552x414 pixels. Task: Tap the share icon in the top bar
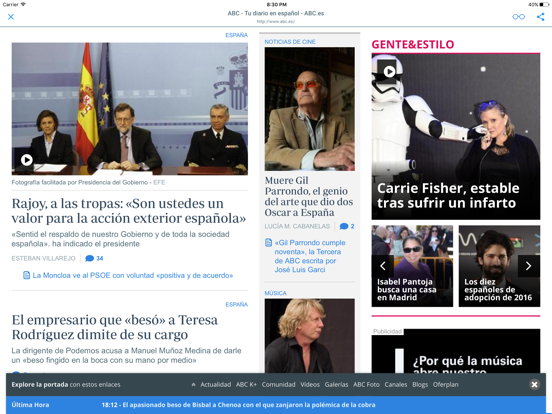(x=540, y=17)
